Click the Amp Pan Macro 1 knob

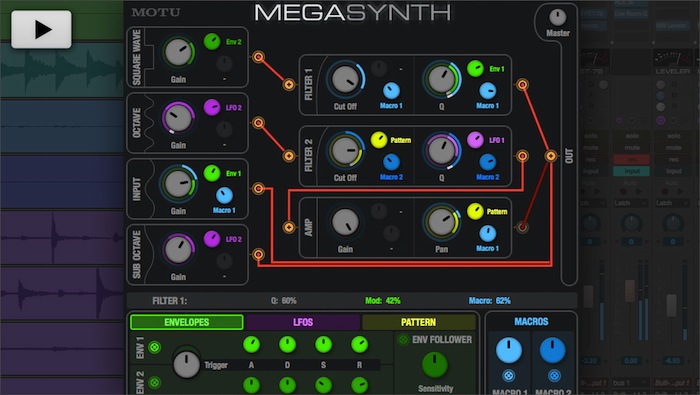click(488, 233)
